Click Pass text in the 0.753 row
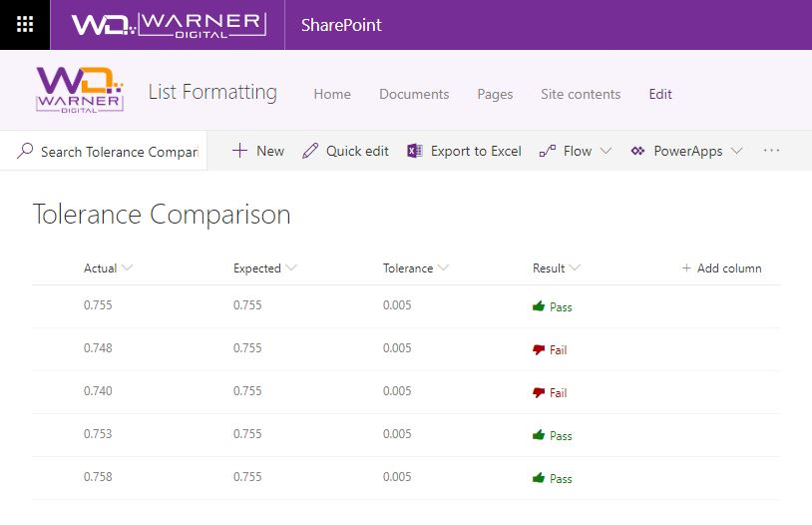The image size is (812, 525). point(561,436)
